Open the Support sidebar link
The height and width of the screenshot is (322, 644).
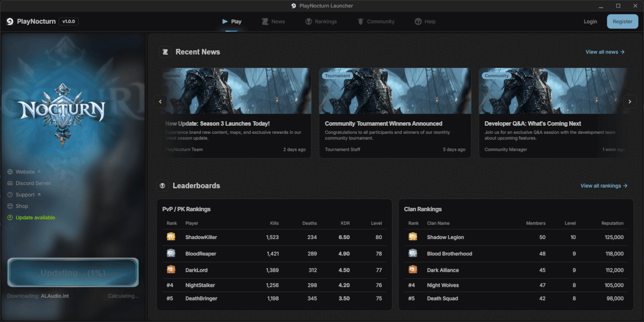point(24,195)
